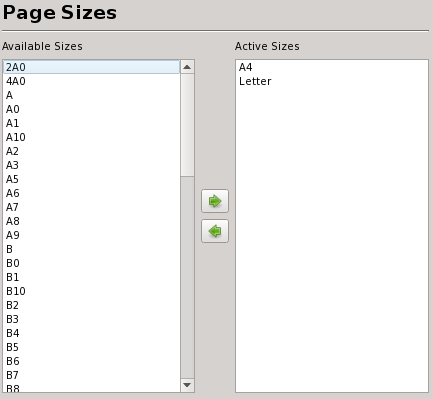
Task: Select Letter in Active Sizes list
Action: pos(332,81)
